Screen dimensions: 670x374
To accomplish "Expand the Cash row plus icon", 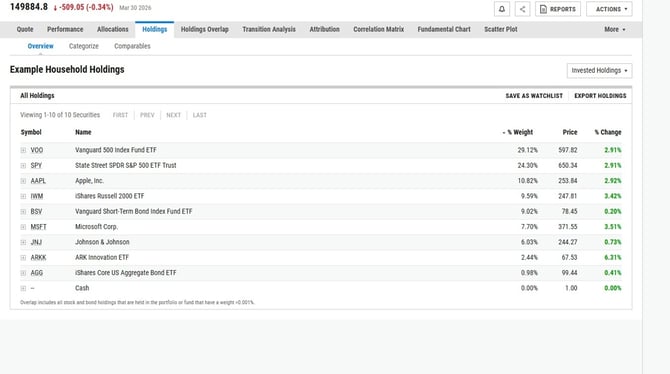I will coord(23,289).
